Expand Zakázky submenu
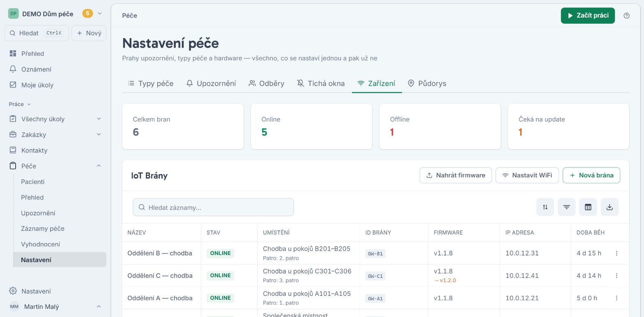This screenshot has width=644, height=317. 99,135
